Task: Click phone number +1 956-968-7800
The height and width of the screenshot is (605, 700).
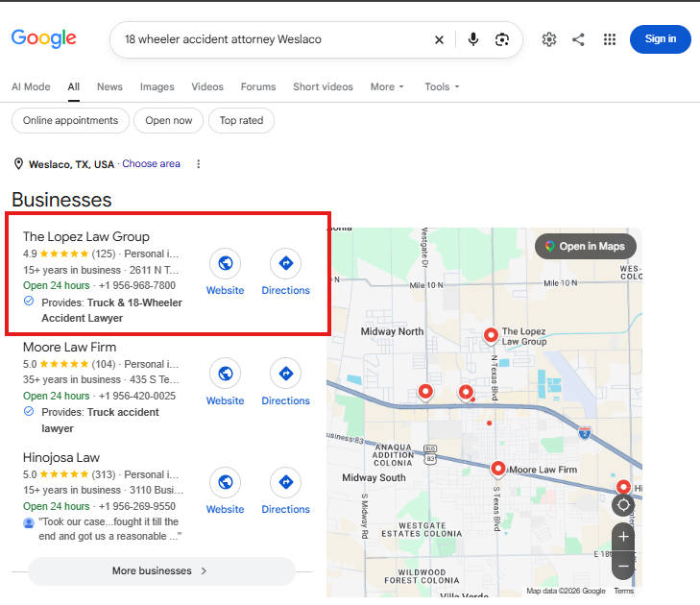Action: [137, 286]
